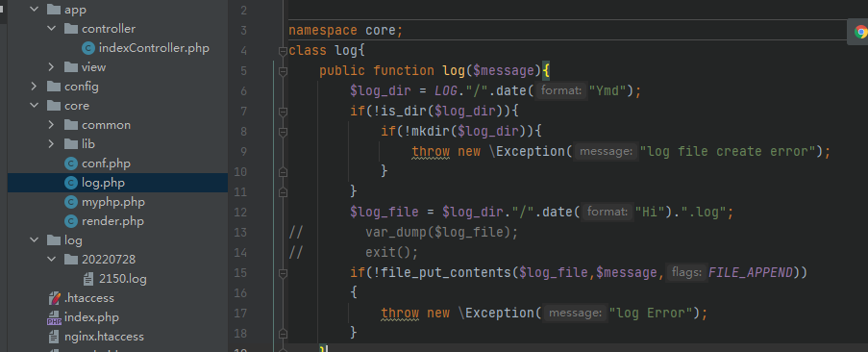Click the config folder icon
The height and width of the screenshot is (352, 868).
coord(54,87)
